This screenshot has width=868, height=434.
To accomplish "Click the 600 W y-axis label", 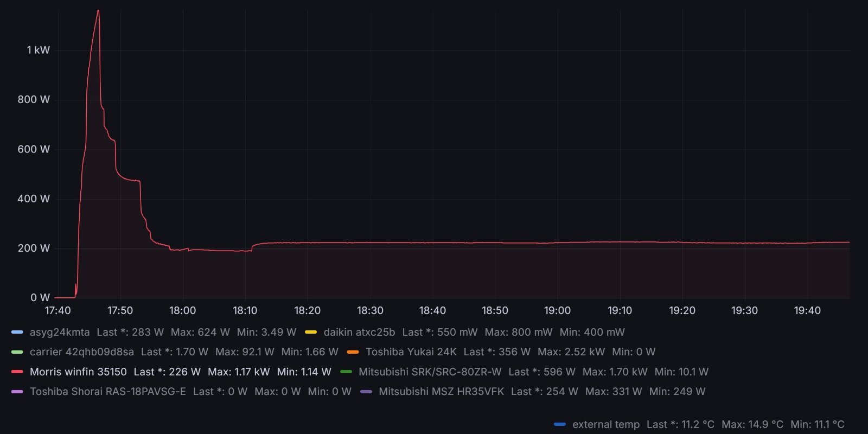I will click(34, 149).
